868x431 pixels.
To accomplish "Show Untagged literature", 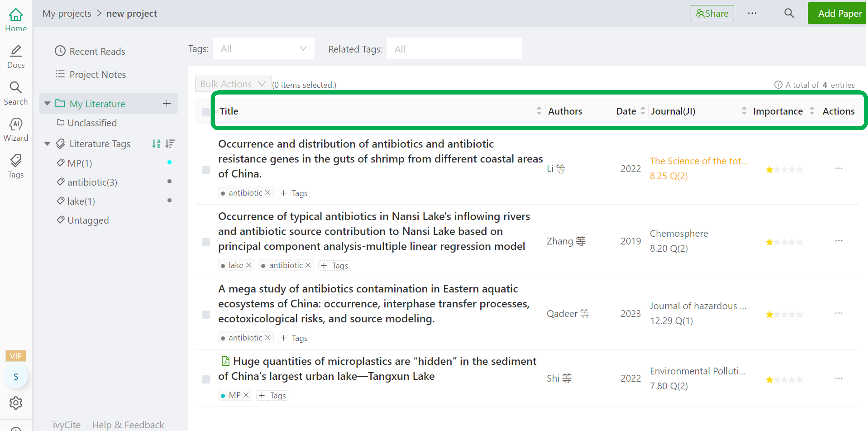I will [83, 220].
